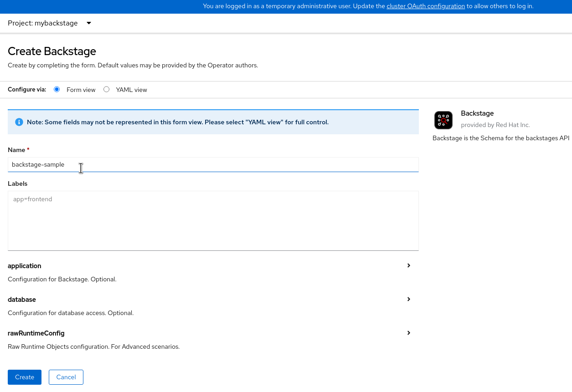572x392 pixels.
Task: Open the cluster OAuth configuration link
Action: (x=426, y=6)
